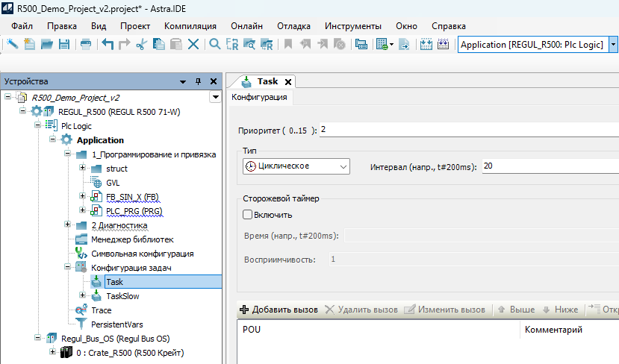Open the Application device selector dropdown
This screenshot has width=619, height=364.
(614, 45)
